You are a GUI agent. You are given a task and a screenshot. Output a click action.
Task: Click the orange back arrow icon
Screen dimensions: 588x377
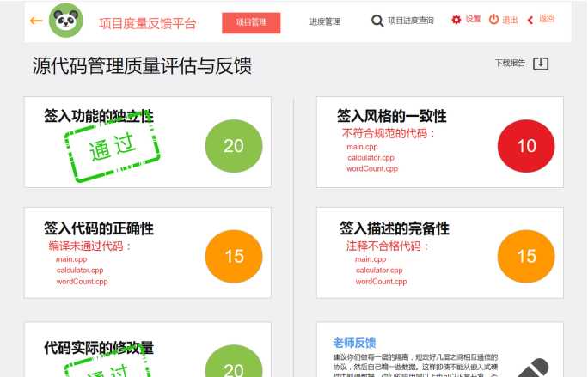36,21
